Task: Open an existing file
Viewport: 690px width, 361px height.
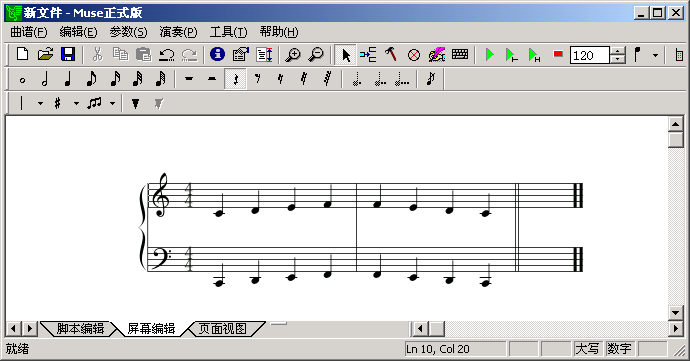Action: point(45,55)
